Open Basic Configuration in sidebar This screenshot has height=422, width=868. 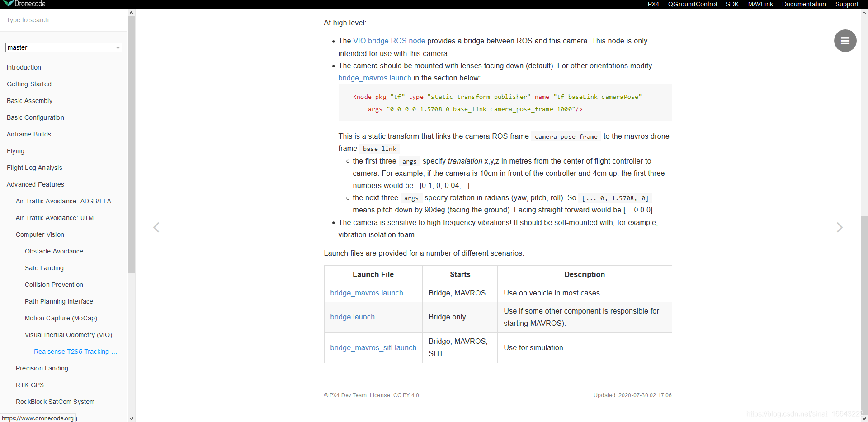pos(35,117)
